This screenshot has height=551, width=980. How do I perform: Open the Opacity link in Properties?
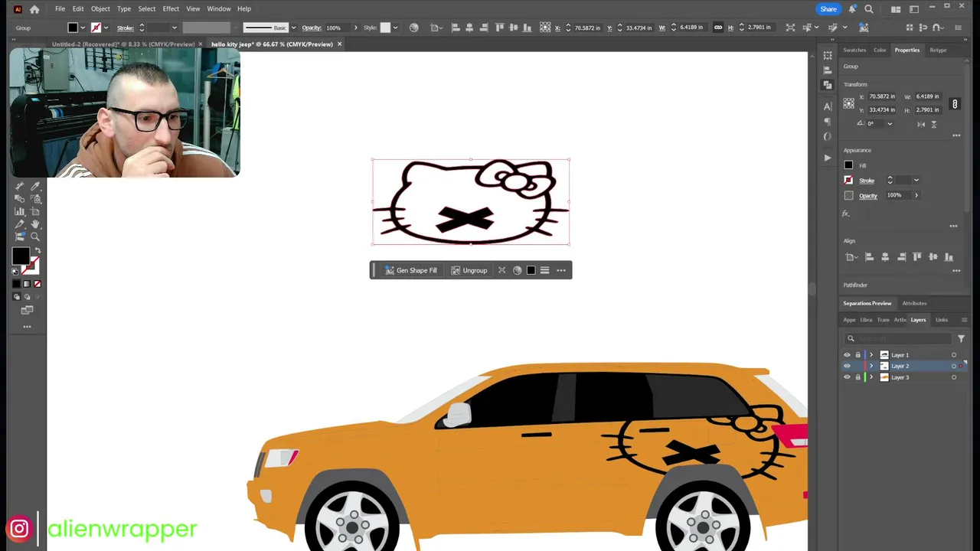point(868,195)
